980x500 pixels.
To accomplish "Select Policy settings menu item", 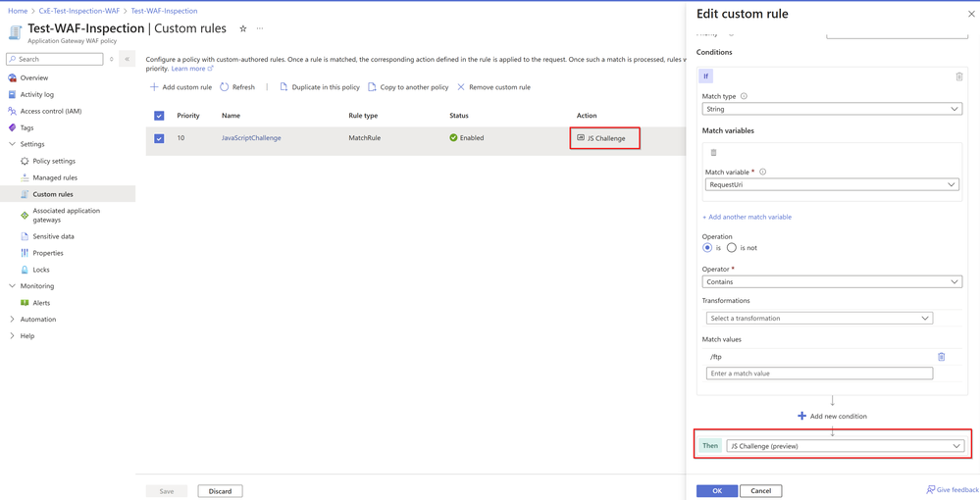I will coord(54,161).
